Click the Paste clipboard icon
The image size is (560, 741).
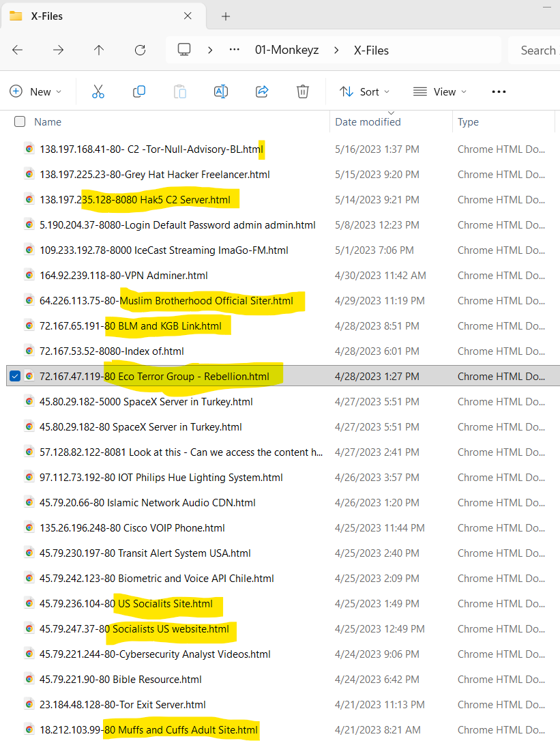(180, 91)
